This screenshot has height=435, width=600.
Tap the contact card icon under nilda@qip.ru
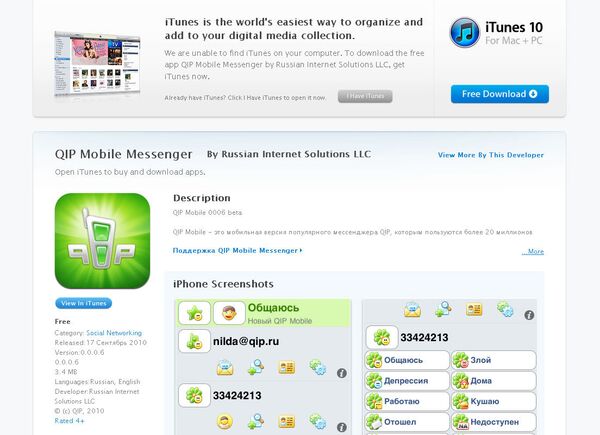coord(286,368)
